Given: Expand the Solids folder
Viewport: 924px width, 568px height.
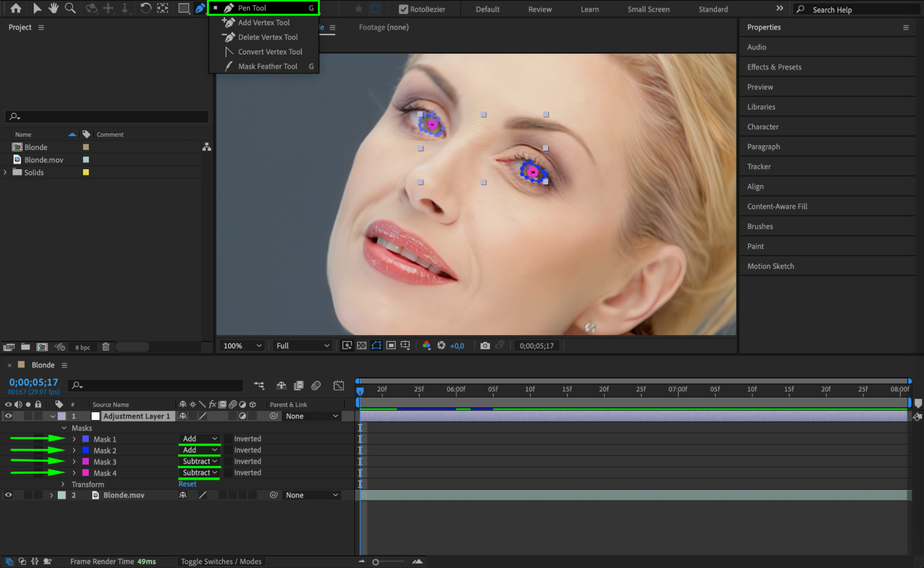Looking at the screenshot, I should [x=5, y=172].
